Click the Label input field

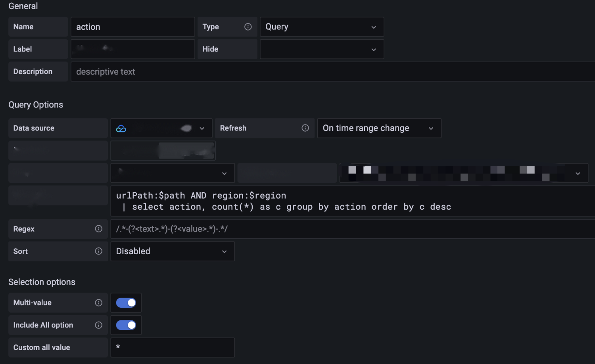point(132,49)
